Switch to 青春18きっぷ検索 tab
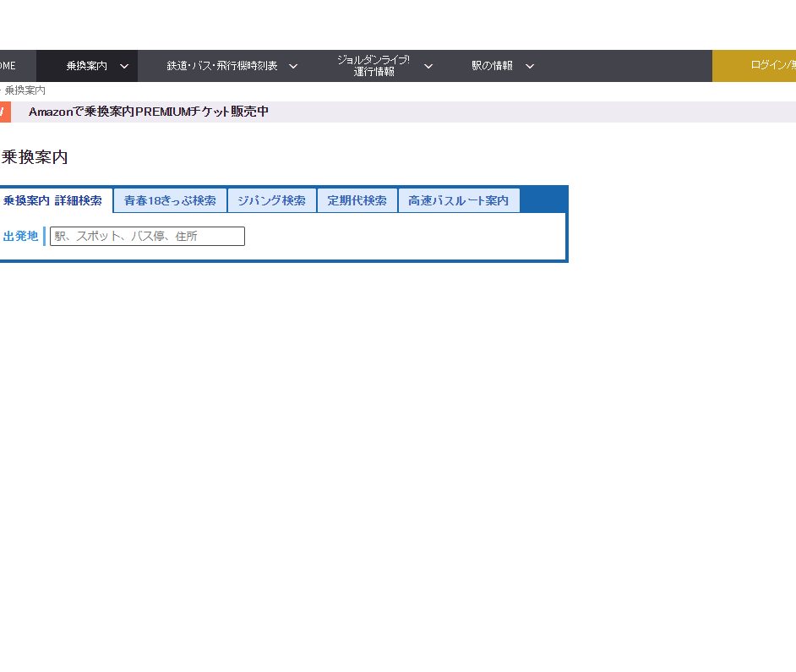This screenshot has width=796, height=672. click(x=170, y=201)
